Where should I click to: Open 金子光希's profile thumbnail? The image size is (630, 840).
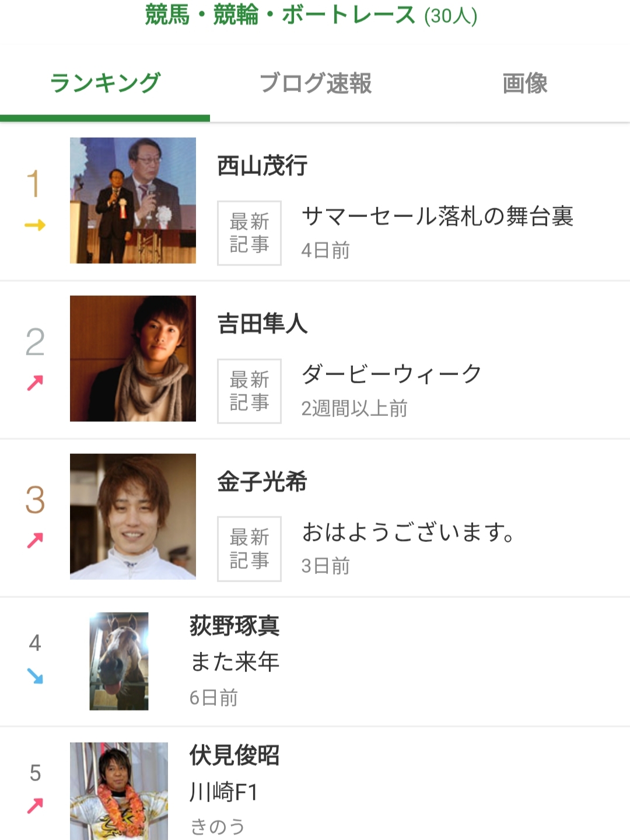(133, 516)
